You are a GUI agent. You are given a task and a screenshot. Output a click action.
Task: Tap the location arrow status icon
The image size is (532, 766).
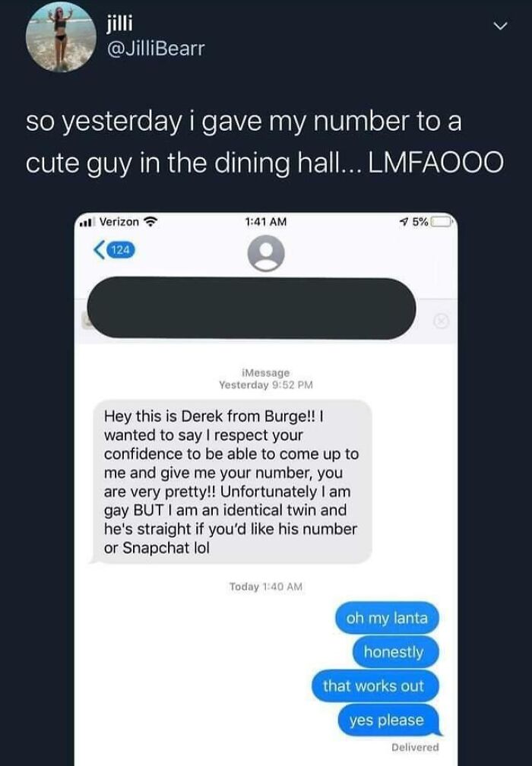click(404, 222)
